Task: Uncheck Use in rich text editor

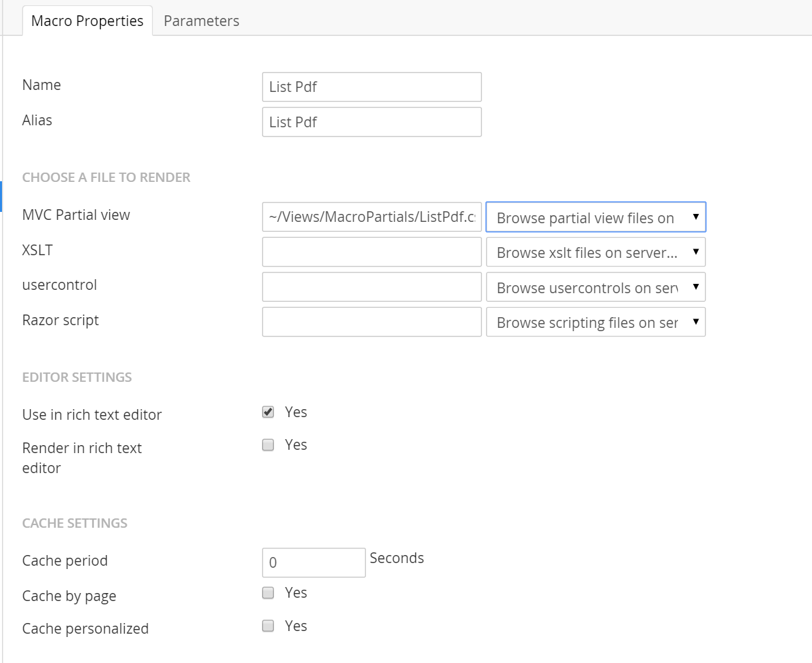Action: (268, 412)
